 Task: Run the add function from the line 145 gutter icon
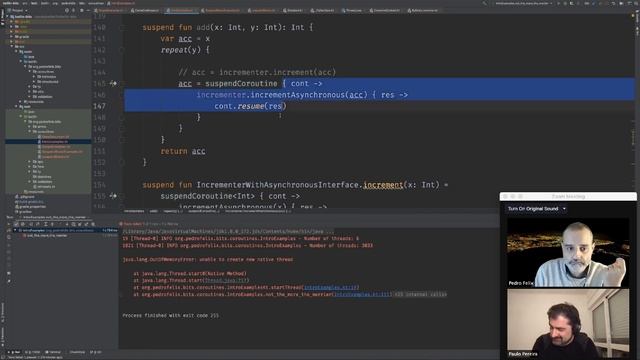click(113, 83)
